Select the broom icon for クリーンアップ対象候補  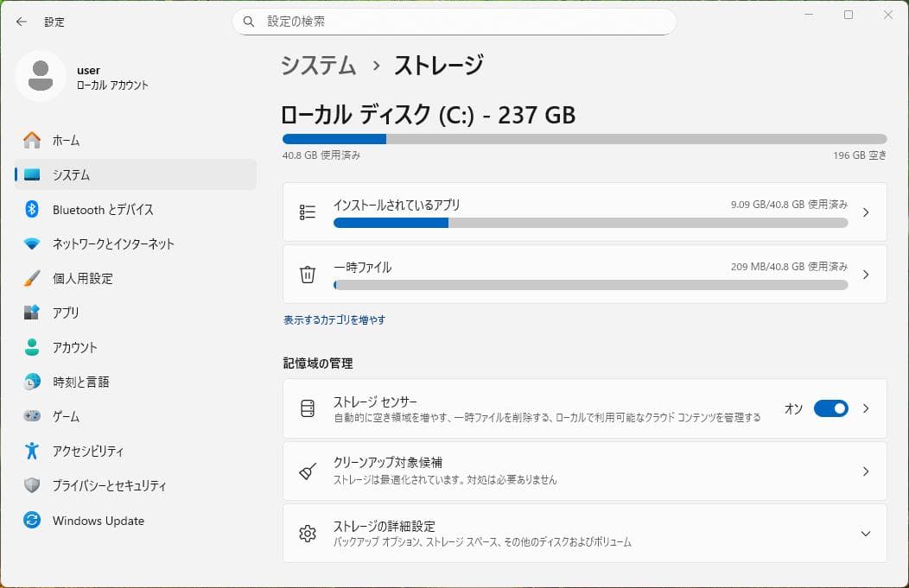[x=307, y=471]
